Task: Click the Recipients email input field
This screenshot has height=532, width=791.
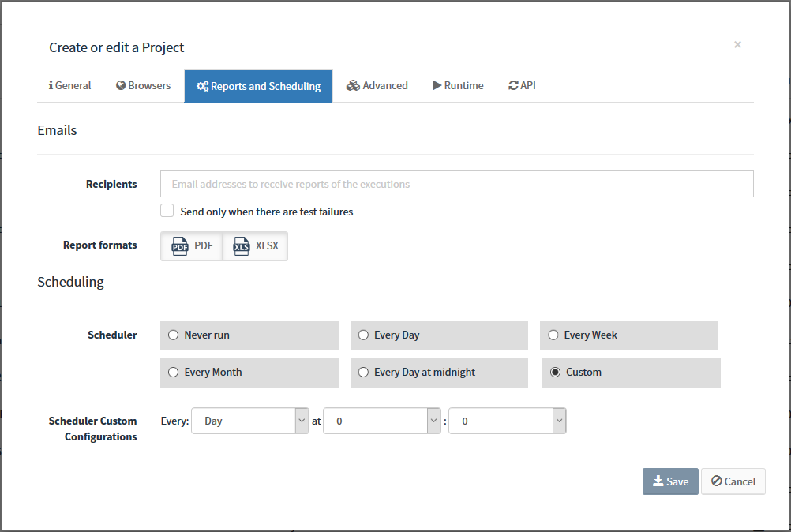Action: (x=457, y=184)
